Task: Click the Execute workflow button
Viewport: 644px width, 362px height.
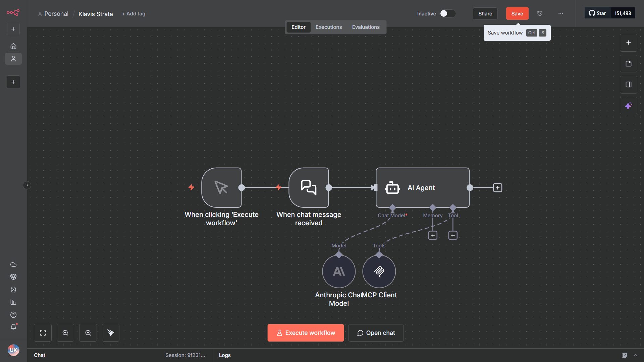Action: (x=305, y=333)
